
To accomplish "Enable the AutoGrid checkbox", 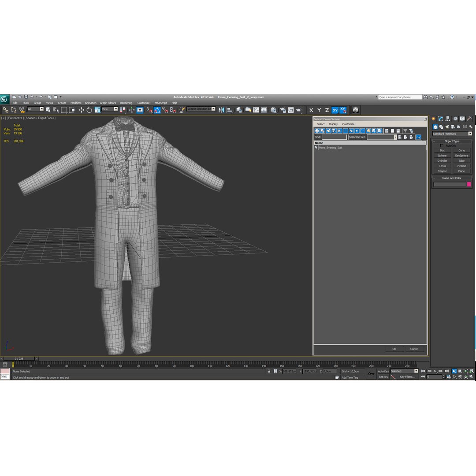I will pos(442,146).
